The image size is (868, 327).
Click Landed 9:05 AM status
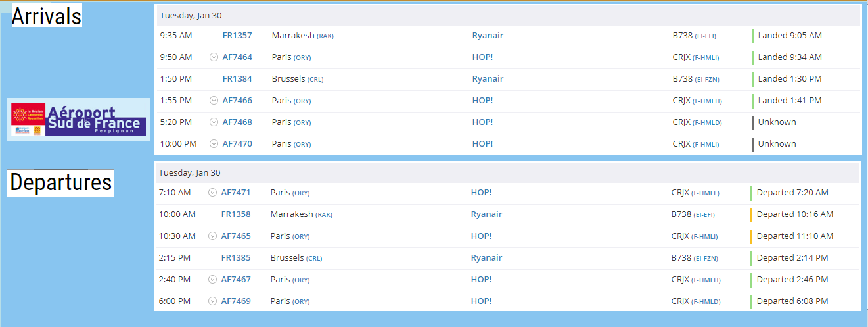(790, 36)
